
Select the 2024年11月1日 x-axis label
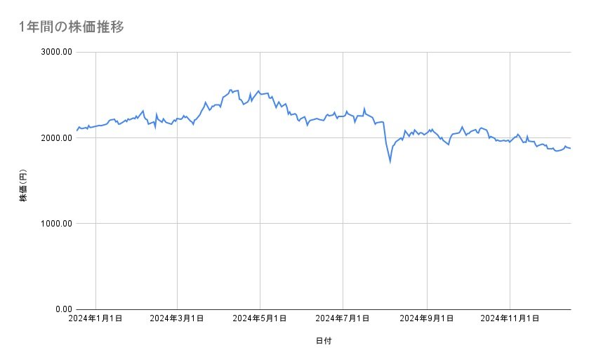[510, 318]
